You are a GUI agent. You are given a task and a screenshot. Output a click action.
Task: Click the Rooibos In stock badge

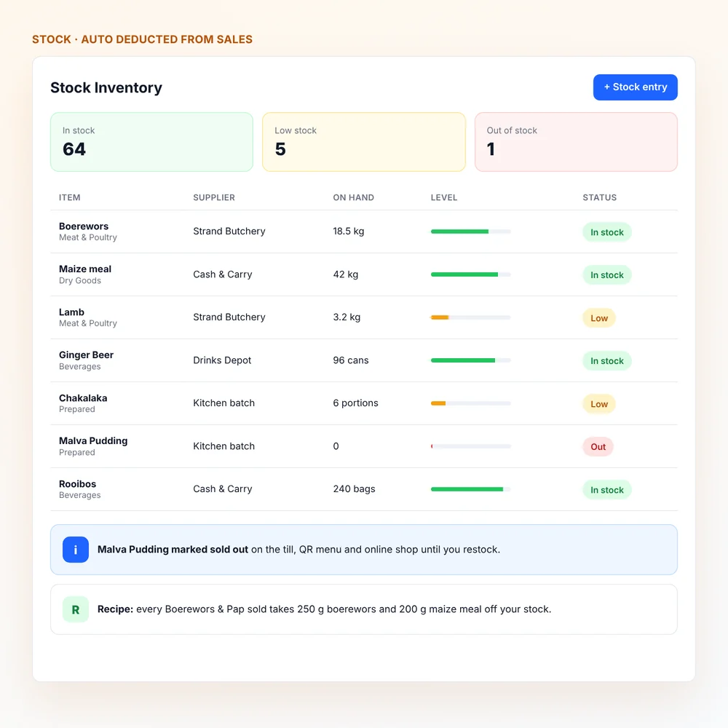(607, 490)
